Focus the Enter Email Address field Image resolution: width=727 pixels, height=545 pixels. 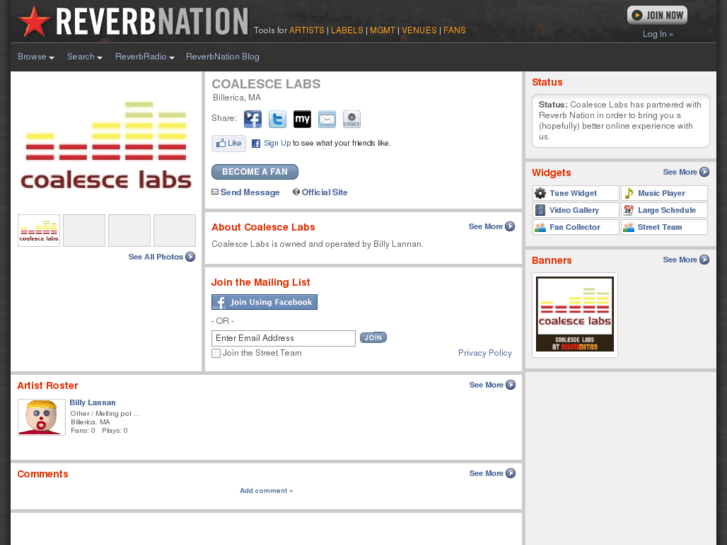[x=283, y=338]
